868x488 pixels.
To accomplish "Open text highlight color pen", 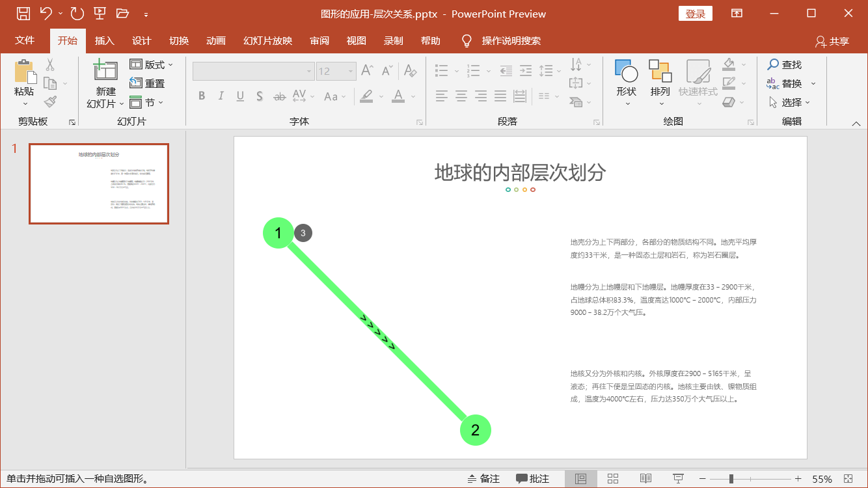I will tap(366, 96).
